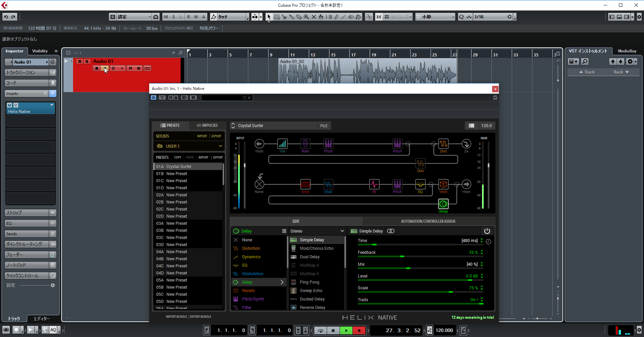Click the Redo arrow in Cubase toolbar
The width and height of the screenshot is (644, 337).
tap(14, 17)
